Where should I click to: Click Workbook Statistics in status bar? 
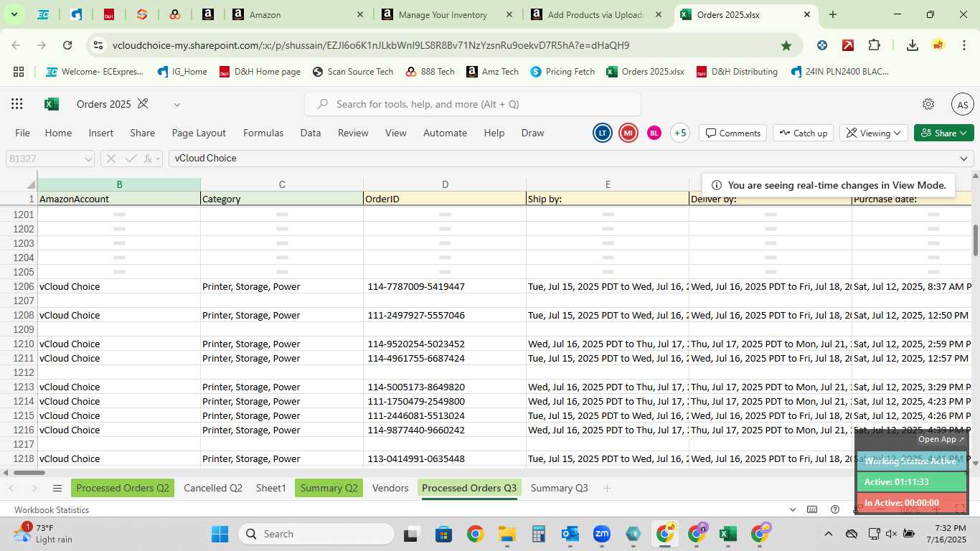pos(52,509)
